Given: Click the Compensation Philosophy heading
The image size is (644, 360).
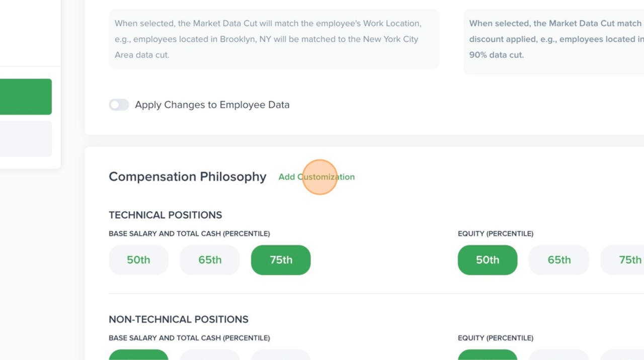Looking at the screenshot, I should click(x=188, y=177).
